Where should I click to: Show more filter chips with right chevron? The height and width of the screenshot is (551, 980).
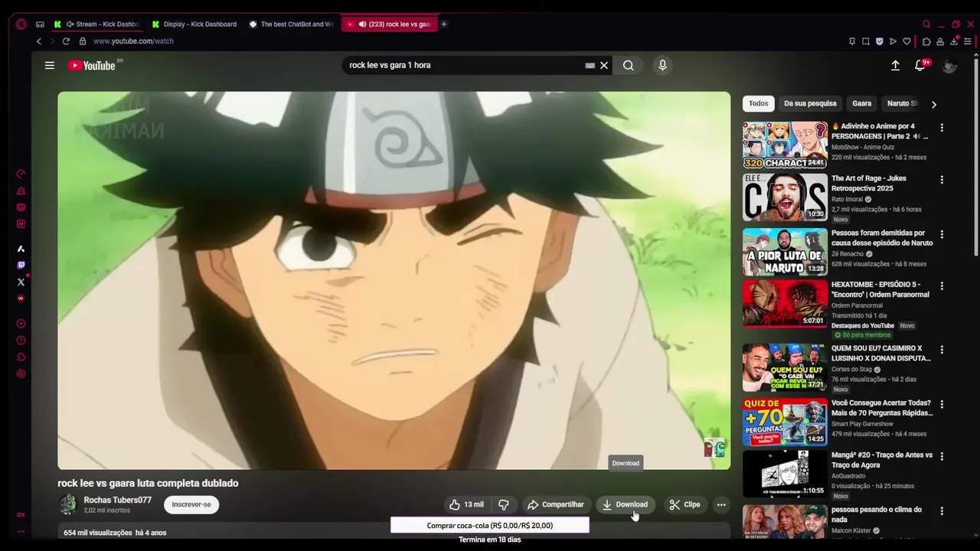coord(933,104)
